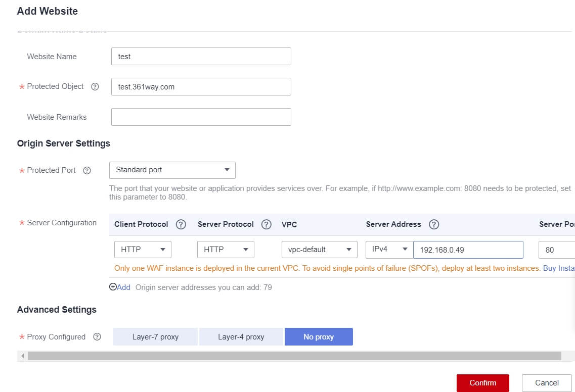This screenshot has height=392, width=575.
Task: View Server Protocol help information
Action: tap(266, 224)
